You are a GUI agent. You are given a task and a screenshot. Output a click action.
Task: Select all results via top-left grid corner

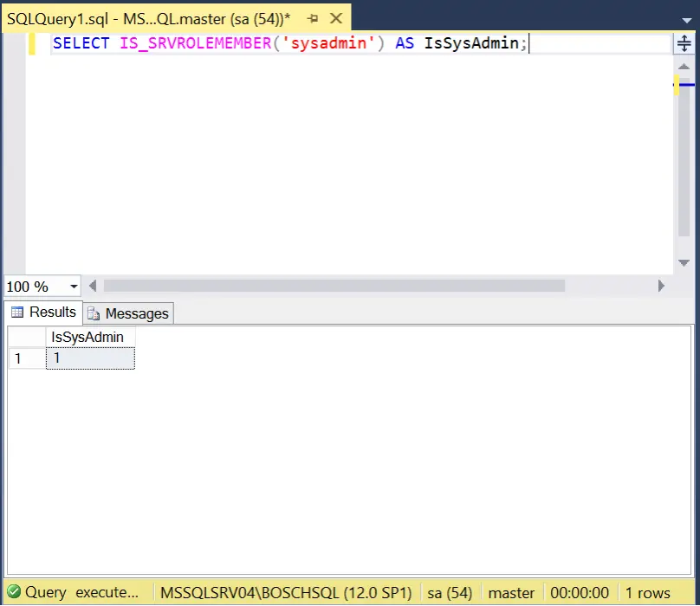27,337
